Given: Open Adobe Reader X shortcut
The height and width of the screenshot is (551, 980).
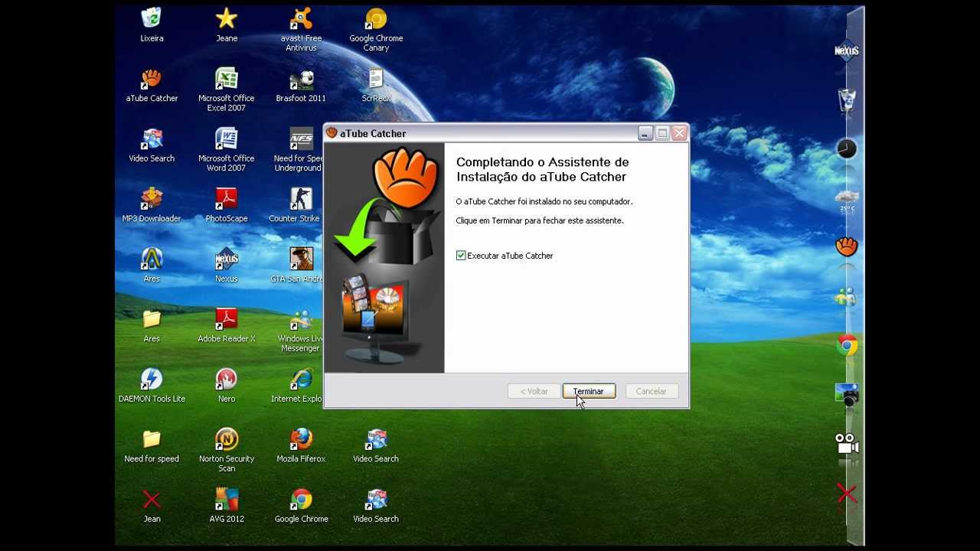Looking at the screenshot, I should [226, 325].
